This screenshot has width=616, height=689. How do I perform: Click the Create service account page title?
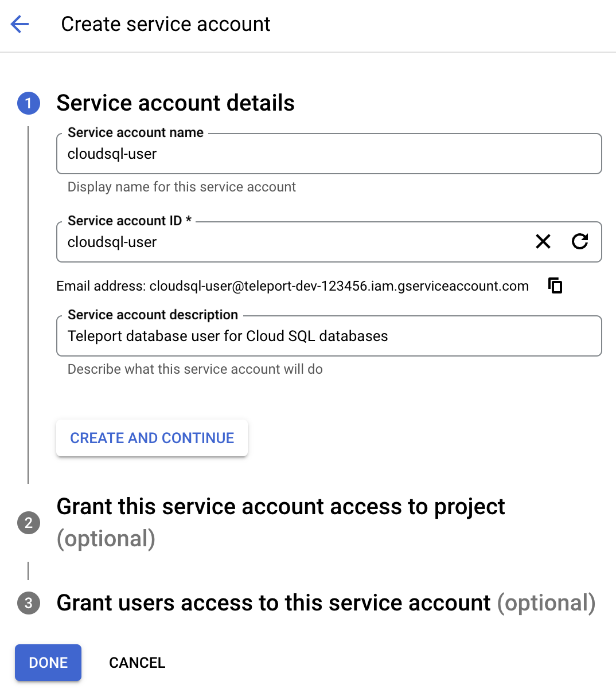tap(166, 24)
